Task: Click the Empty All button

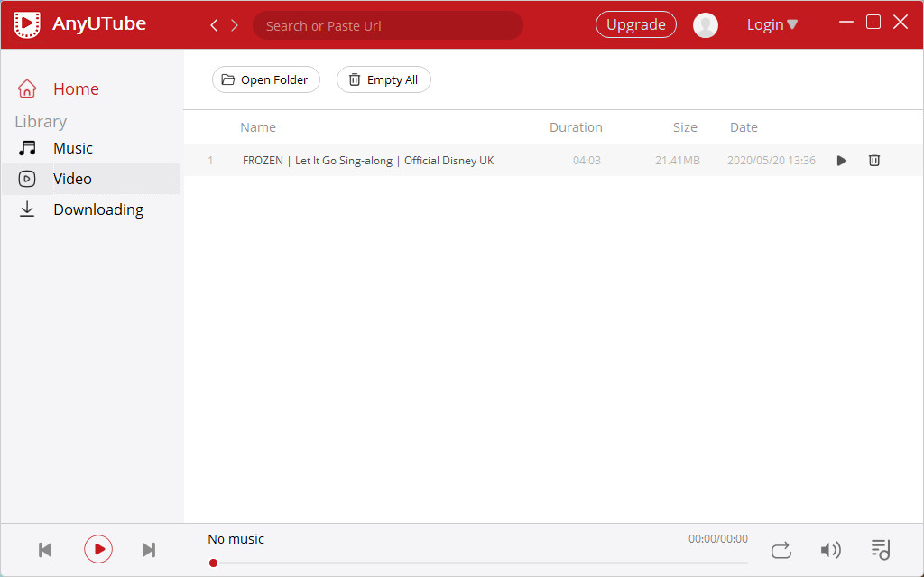Action: 383,79
